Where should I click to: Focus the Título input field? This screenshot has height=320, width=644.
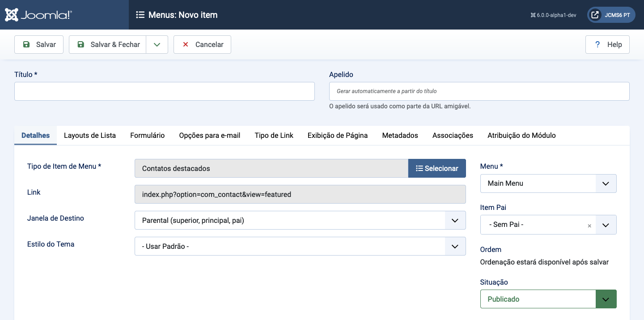(x=165, y=91)
